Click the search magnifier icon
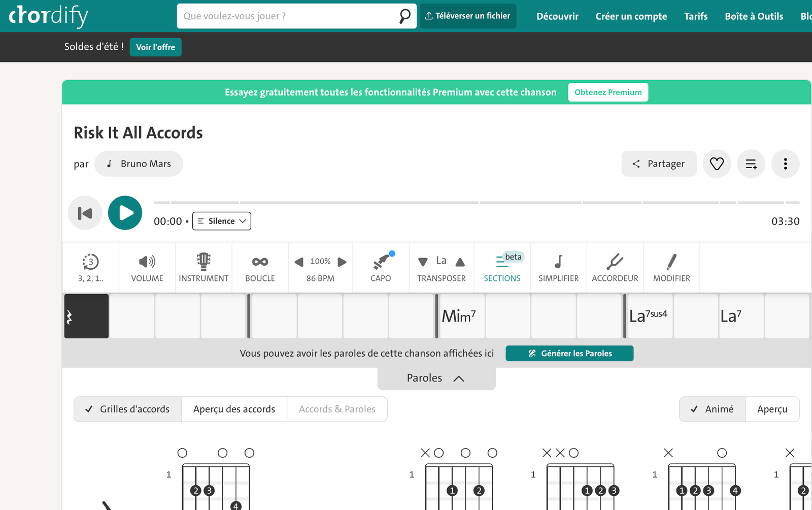Viewport: 812px width, 510px height. (404, 16)
